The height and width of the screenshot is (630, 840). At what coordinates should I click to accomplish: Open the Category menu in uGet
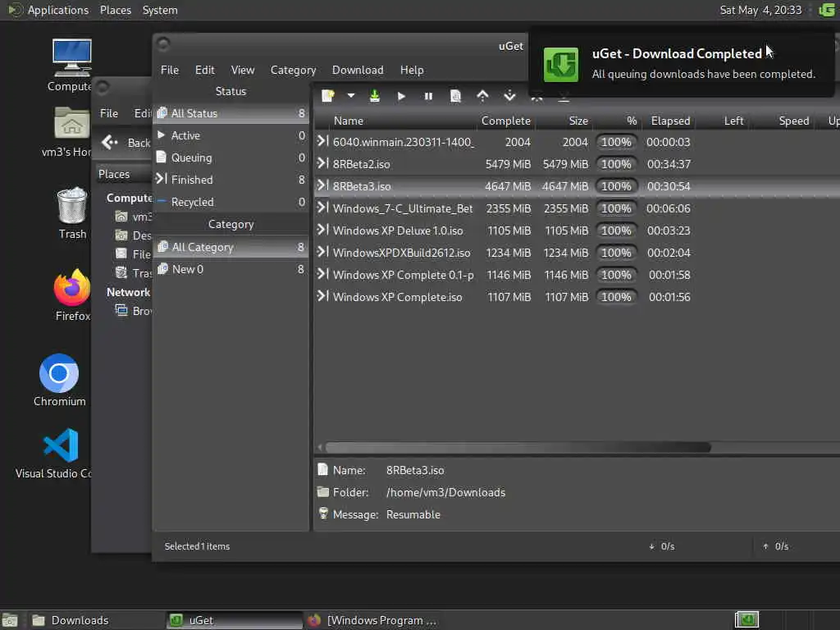[x=293, y=71]
